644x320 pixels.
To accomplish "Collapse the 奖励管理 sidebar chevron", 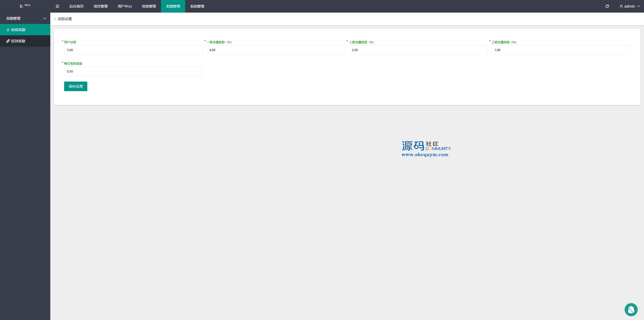I will [x=45, y=18].
